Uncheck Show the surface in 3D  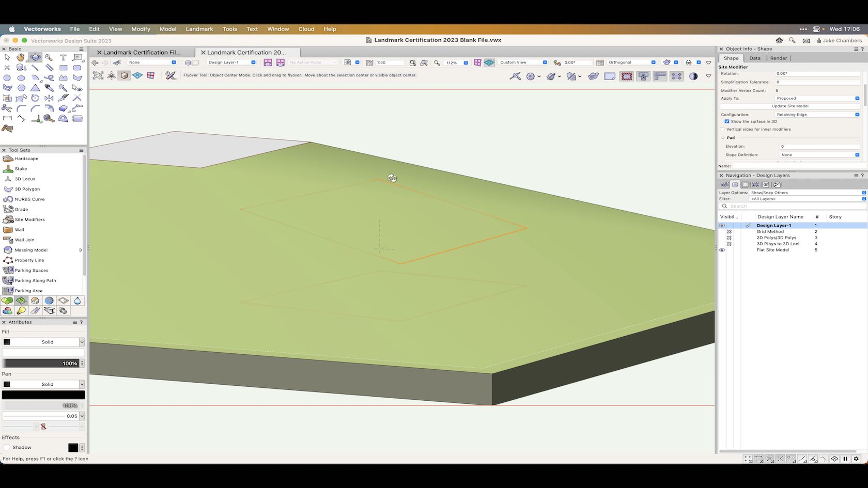[727, 121]
